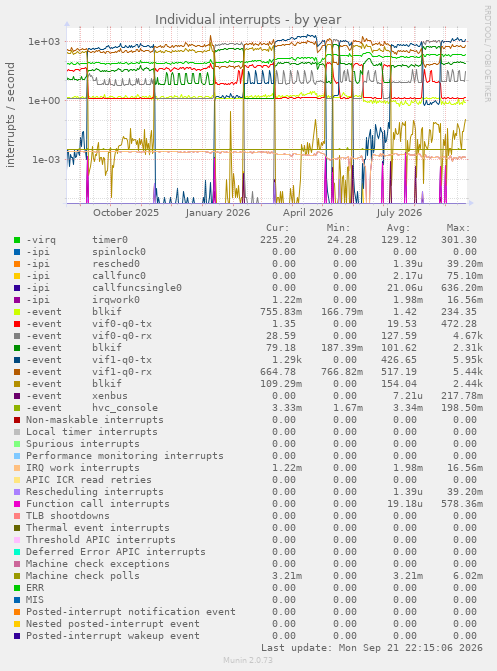The height and width of the screenshot is (671, 497).
Task: Click the swatch beside Thermal event interrupts
Action: pos(17,528)
